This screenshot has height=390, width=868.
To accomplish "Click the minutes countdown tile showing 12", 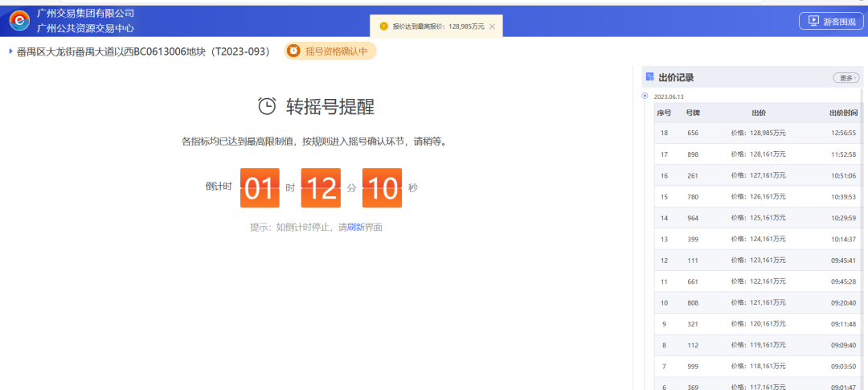I will 321,188.
